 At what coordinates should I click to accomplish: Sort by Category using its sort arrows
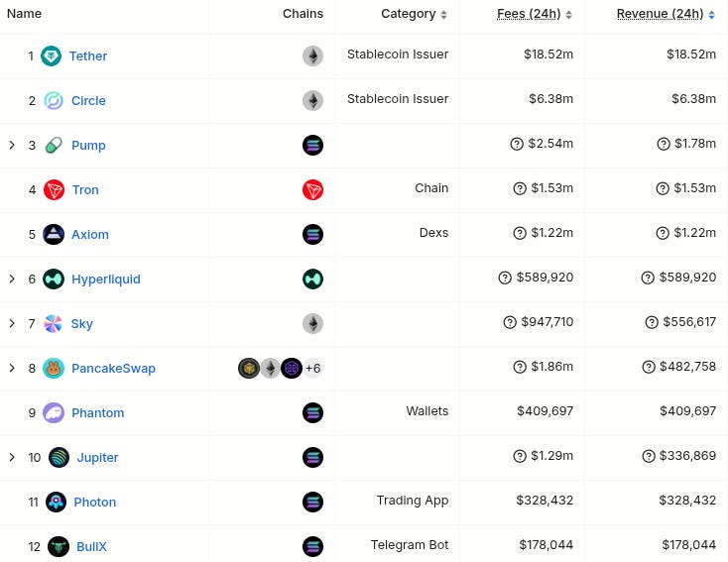(444, 15)
